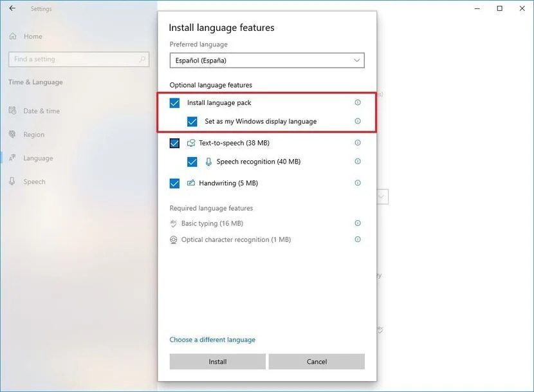
Task: Click info icon beside Text-to-speech
Action: click(x=358, y=143)
